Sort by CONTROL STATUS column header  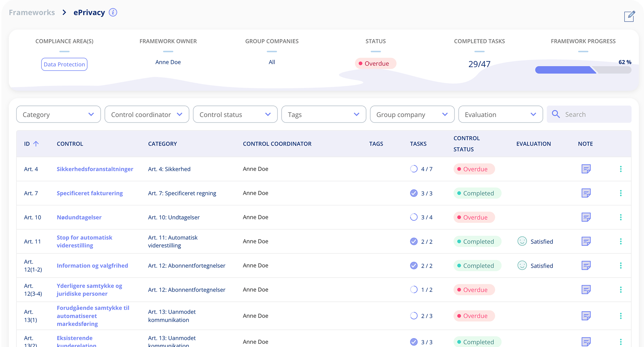point(467,144)
